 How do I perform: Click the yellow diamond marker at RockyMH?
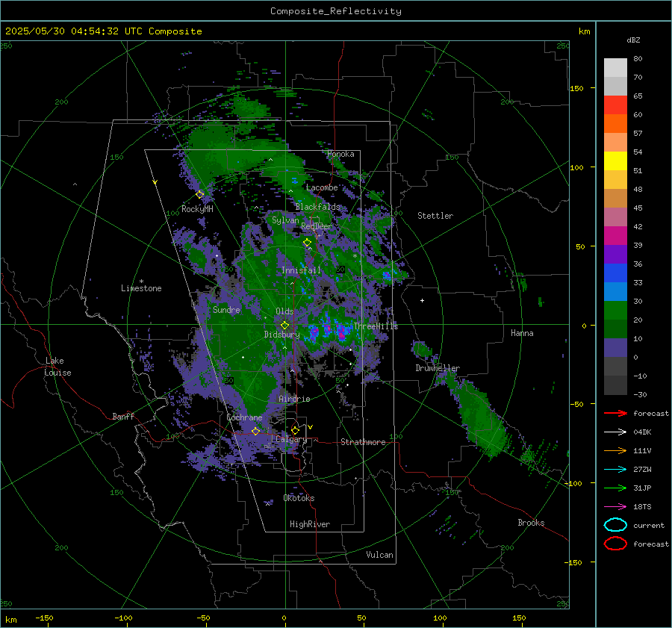coord(199,195)
